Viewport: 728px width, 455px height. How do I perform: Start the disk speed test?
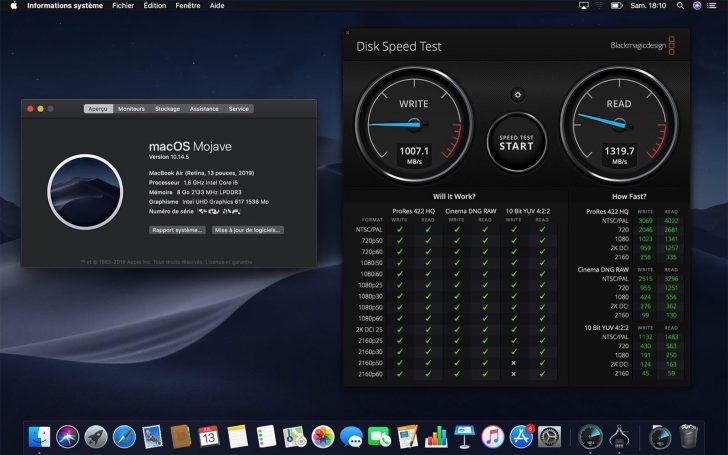click(x=516, y=143)
